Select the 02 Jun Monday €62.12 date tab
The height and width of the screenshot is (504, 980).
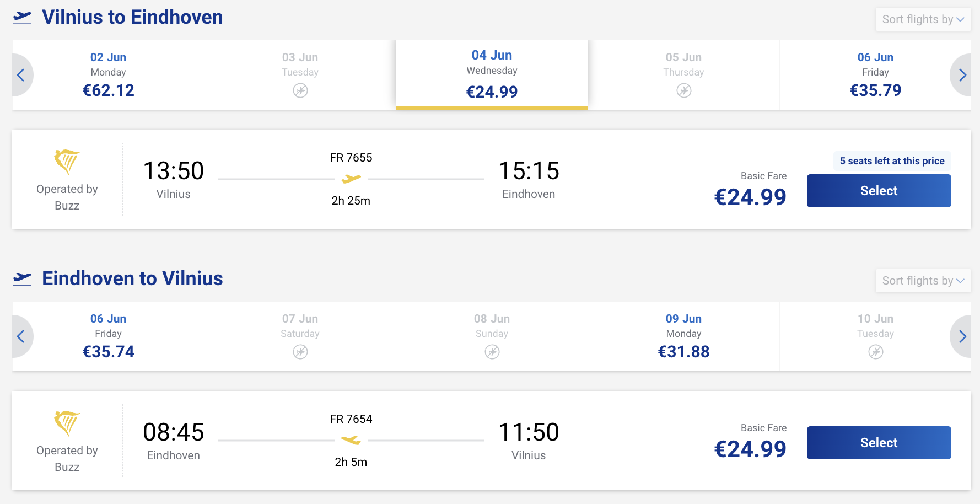109,75
